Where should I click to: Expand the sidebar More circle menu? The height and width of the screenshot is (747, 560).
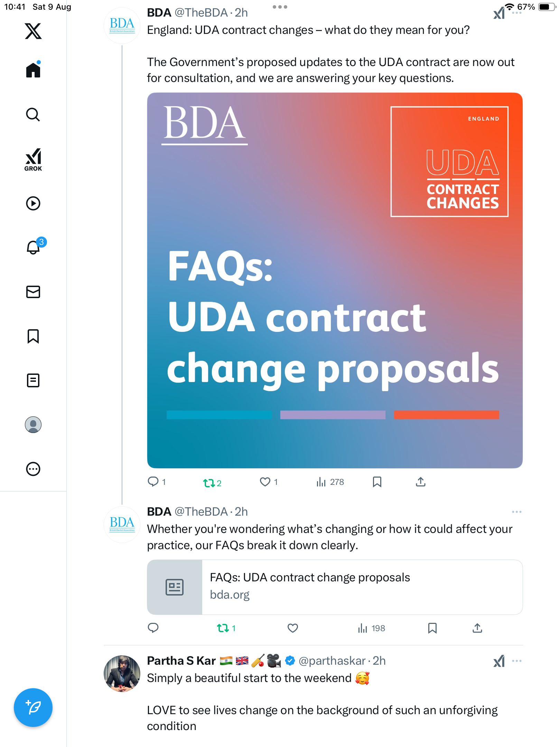[33, 469]
